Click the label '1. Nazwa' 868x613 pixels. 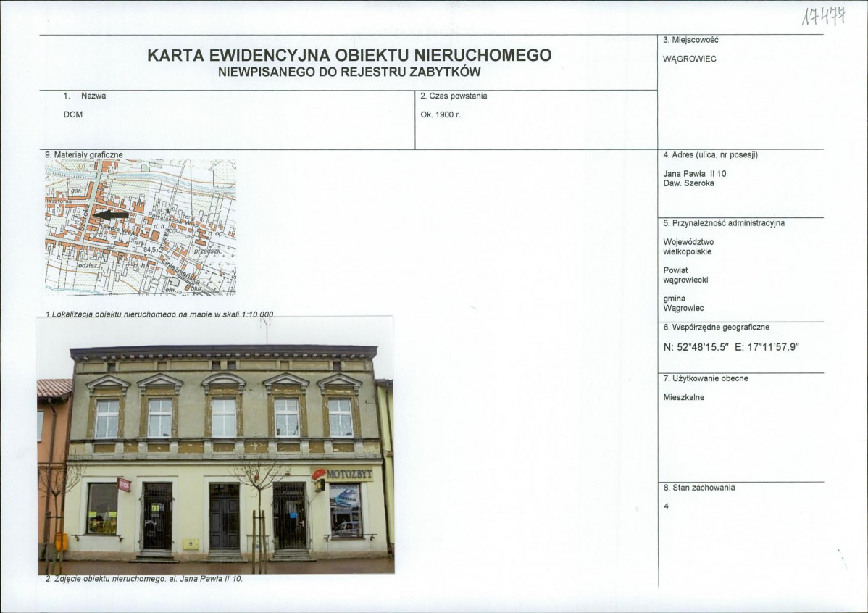85,96
